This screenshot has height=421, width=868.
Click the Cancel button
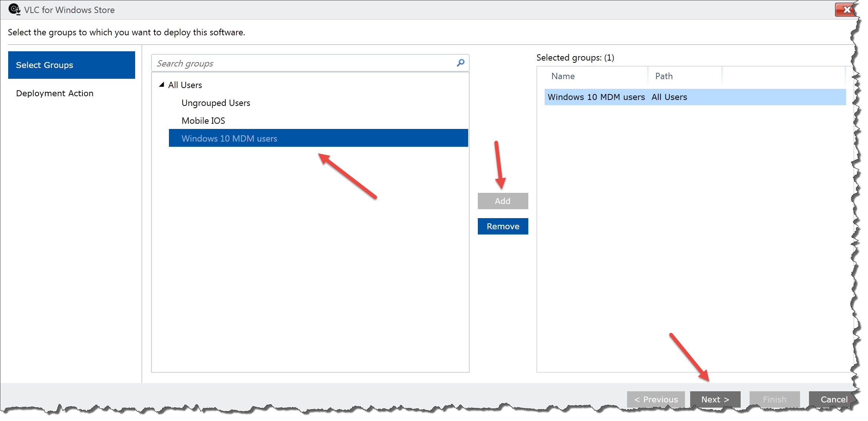(x=833, y=399)
